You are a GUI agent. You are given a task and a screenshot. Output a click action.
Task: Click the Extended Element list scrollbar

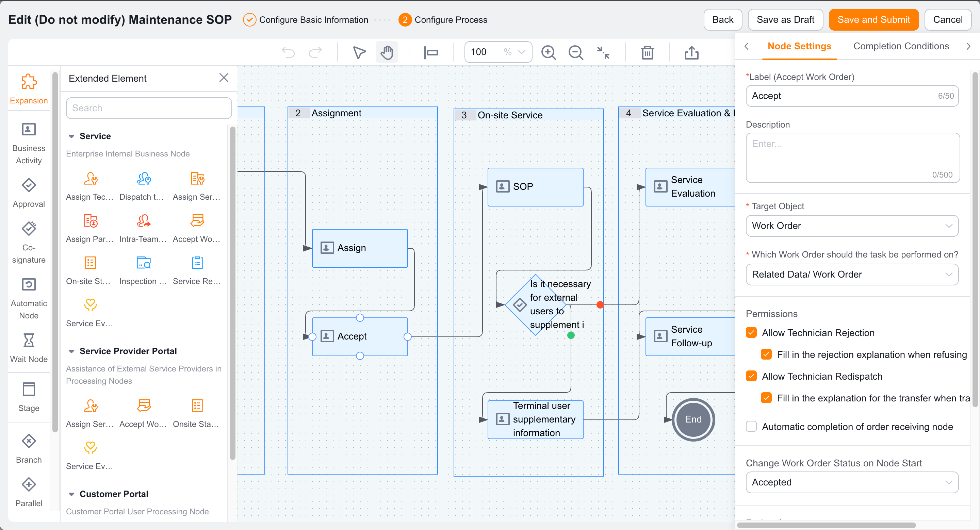coord(232,293)
